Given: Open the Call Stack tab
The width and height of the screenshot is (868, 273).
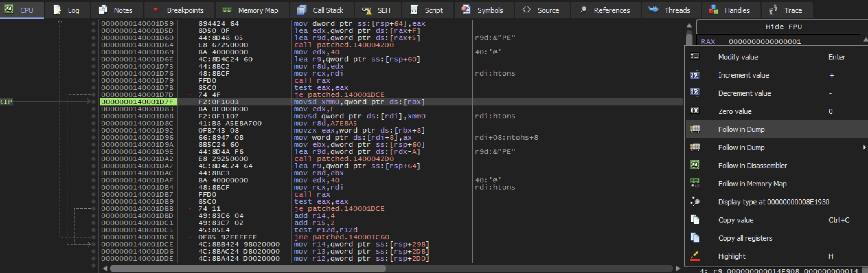Looking at the screenshot, I should [322, 10].
